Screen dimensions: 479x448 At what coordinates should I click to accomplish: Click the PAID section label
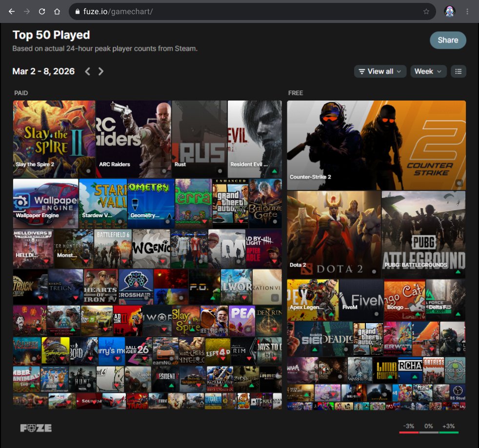click(21, 93)
